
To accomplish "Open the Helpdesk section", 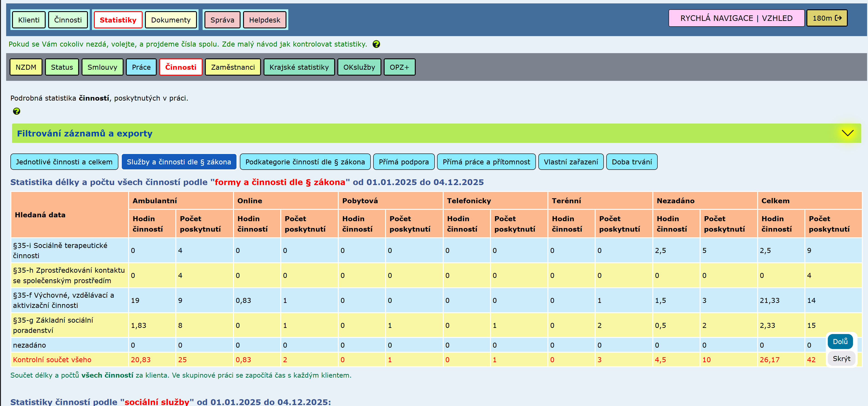I will tap(264, 20).
